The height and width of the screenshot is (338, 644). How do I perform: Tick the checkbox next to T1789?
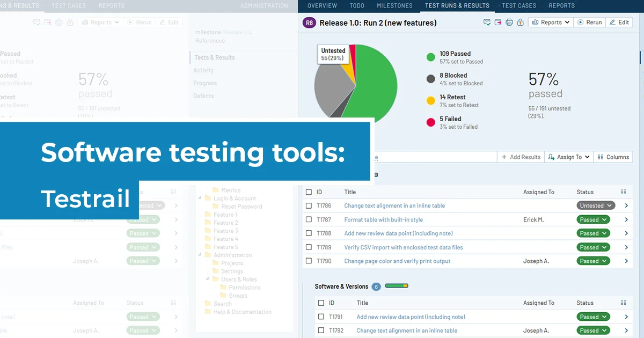(309, 247)
